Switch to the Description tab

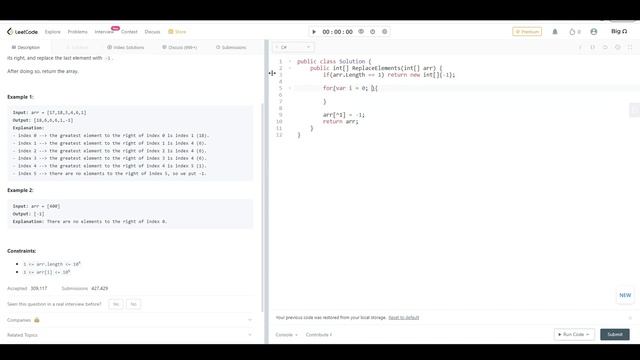(26, 47)
